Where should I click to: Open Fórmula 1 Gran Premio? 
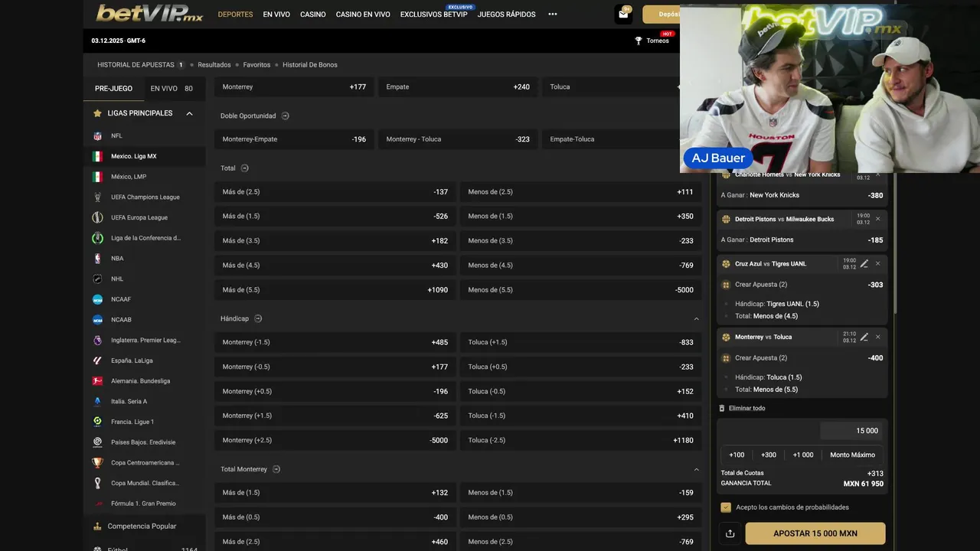point(145,504)
